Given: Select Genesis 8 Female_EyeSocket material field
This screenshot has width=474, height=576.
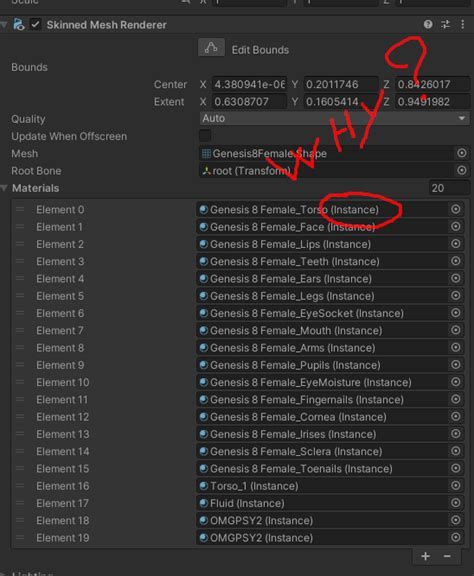Looking at the screenshot, I should pos(322,313).
